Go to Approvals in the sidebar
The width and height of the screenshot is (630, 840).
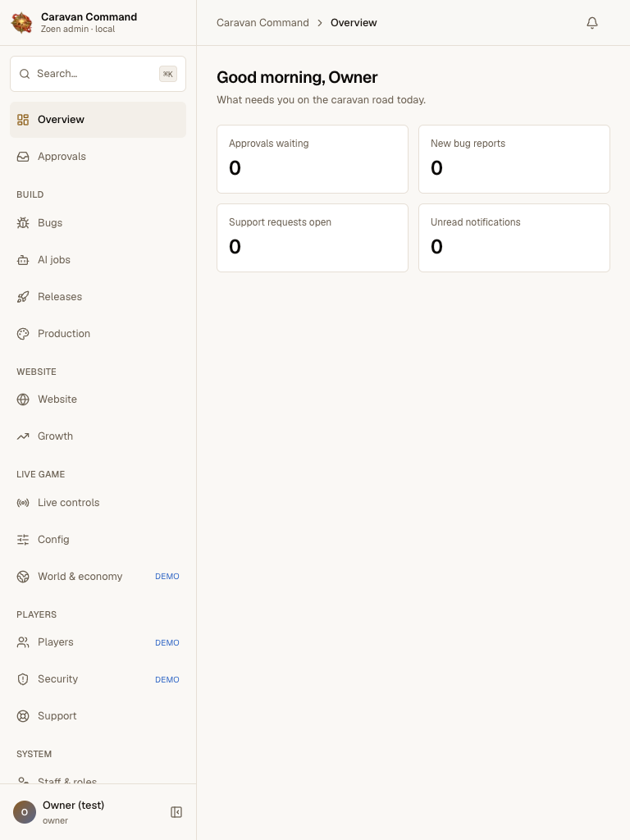click(x=98, y=157)
